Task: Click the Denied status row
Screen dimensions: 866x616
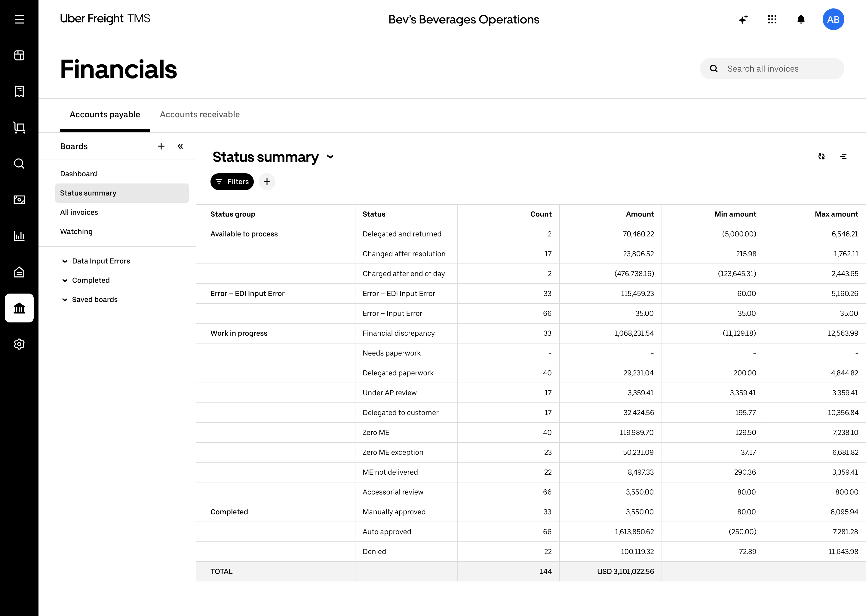Action: tap(531, 552)
